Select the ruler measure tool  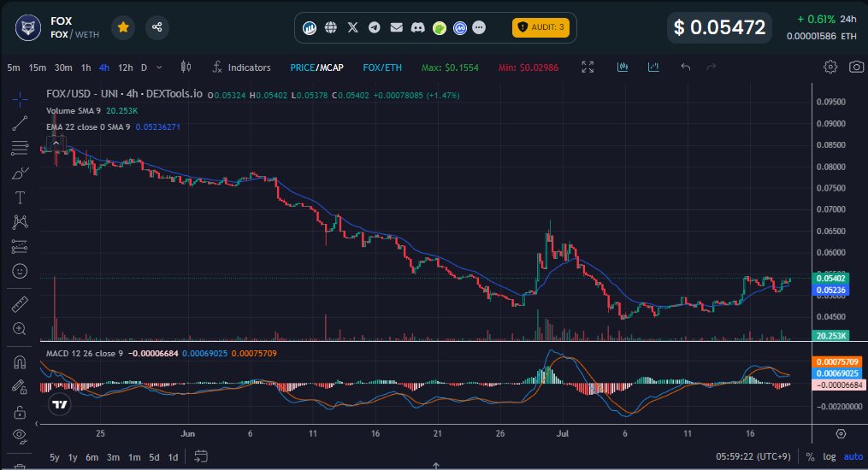[20, 304]
